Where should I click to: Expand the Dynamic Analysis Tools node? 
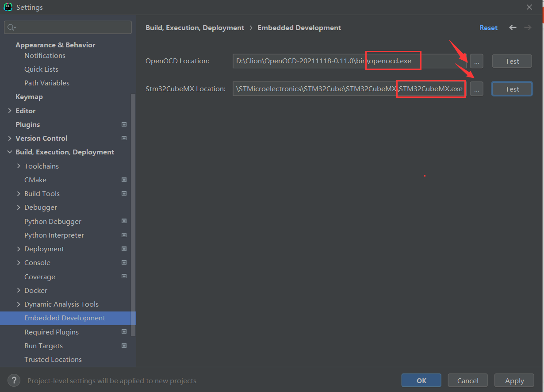coord(19,304)
